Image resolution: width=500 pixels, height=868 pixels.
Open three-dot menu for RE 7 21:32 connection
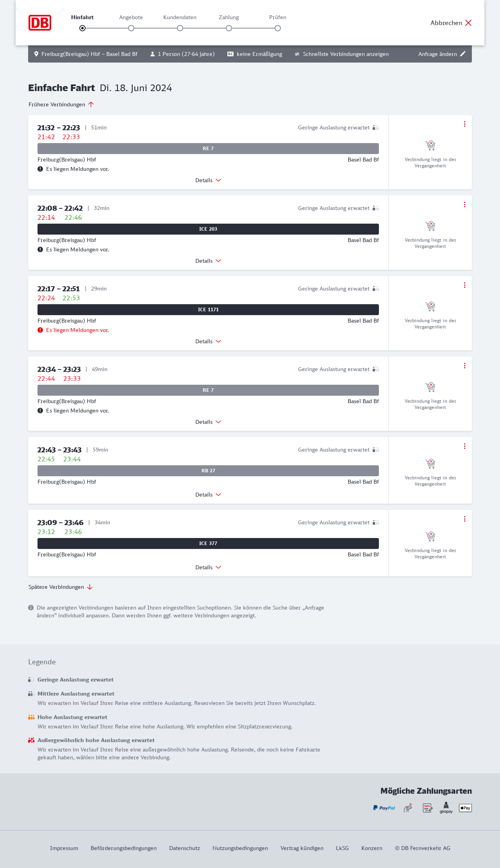coord(464,124)
